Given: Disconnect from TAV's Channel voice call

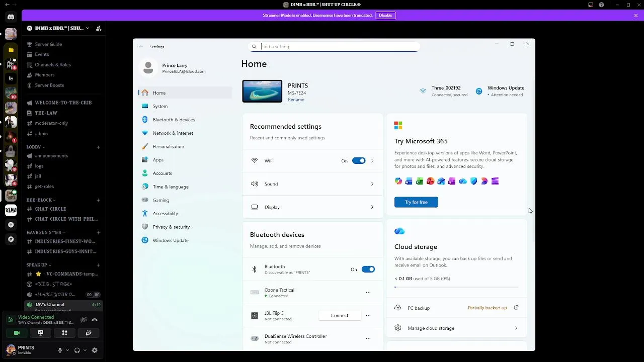Looking at the screenshot, I should pos(95,320).
